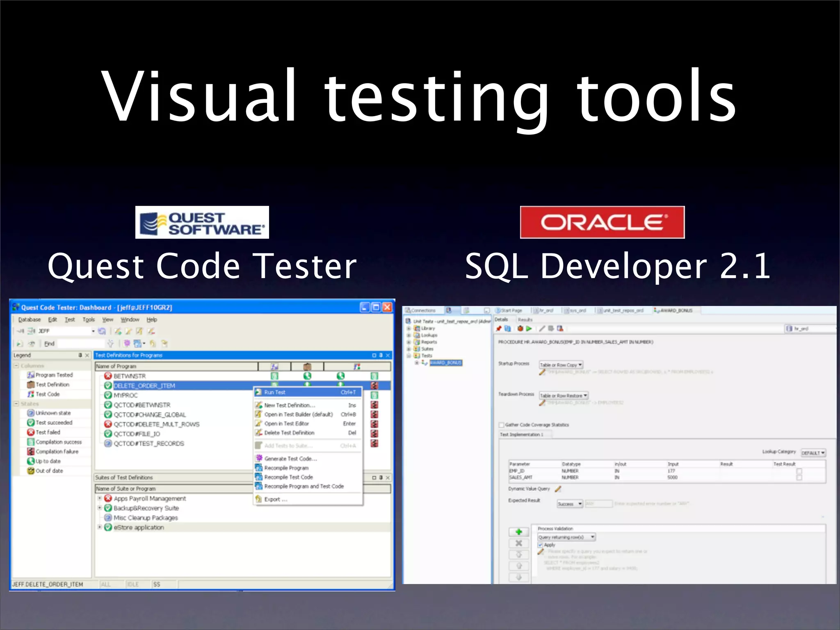This screenshot has height=630, width=840.
Task: Switch to the sys_ord tab
Action: click(x=575, y=310)
